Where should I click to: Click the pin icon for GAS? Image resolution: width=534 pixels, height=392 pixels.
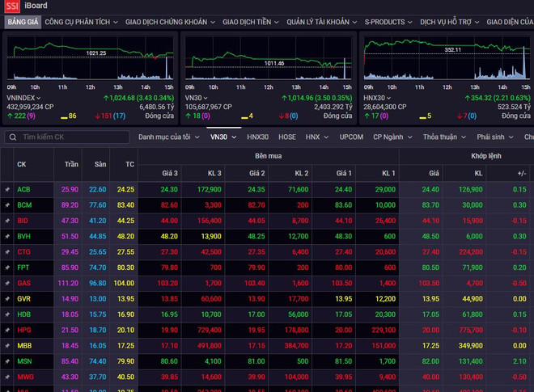[7, 283]
